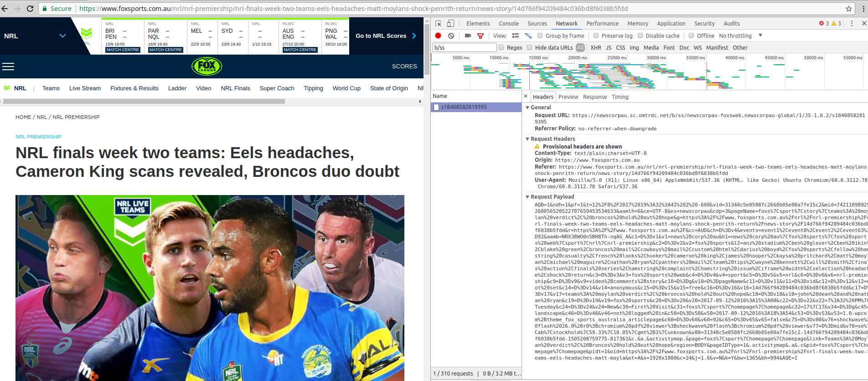The width and height of the screenshot is (868, 381).
Task: Expand the NRL league selector dropdown
Action: (x=62, y=36)
